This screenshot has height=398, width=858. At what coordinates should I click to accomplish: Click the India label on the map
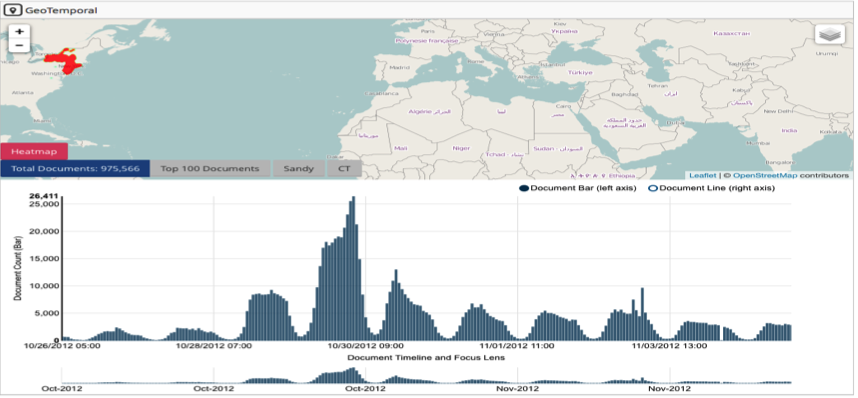pyautogui.click(x=789, y=130)
